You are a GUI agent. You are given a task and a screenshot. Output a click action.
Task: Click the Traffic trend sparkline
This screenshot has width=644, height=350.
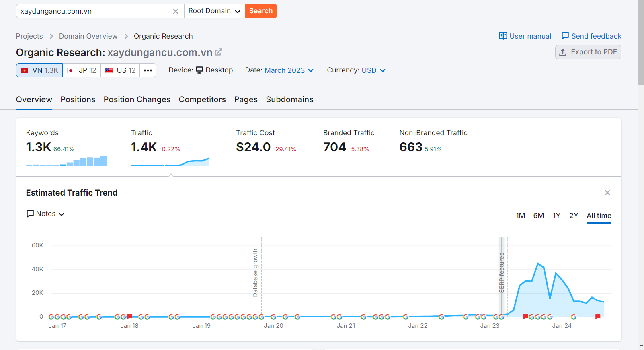(170, 162)
